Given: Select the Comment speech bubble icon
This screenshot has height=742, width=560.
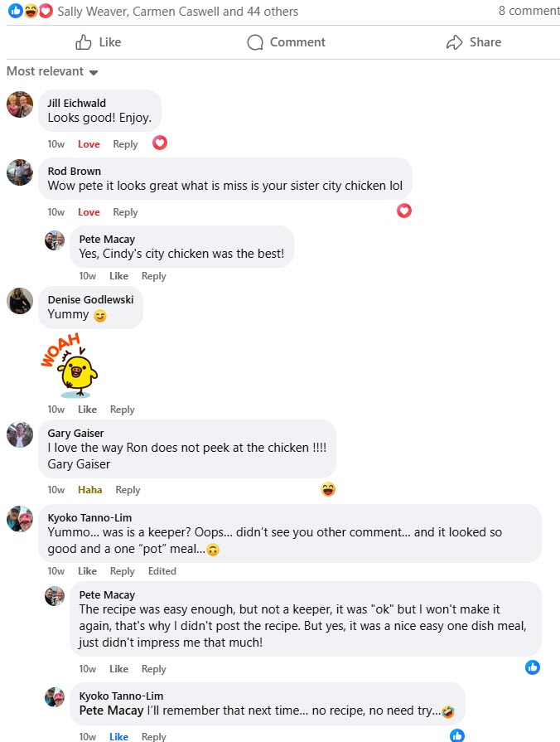Looking at the screenshot, I should click(255, 41).
